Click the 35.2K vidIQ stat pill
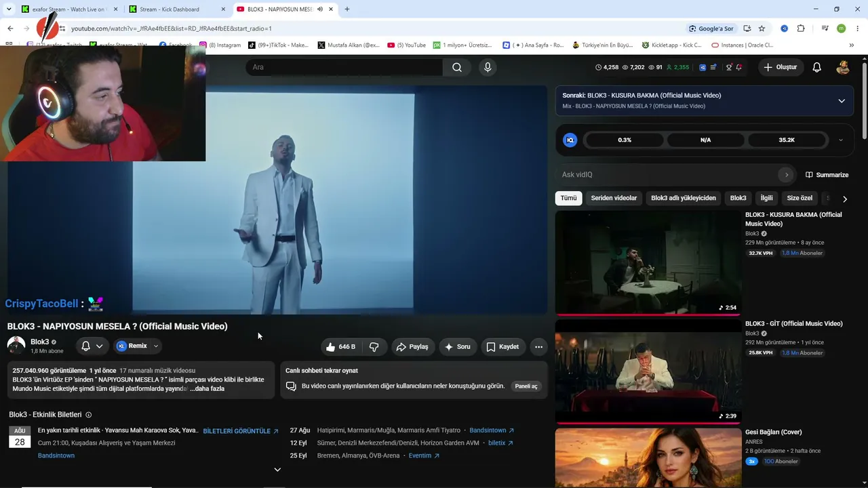Screen dimensions: 868x488 click(787, 140)
